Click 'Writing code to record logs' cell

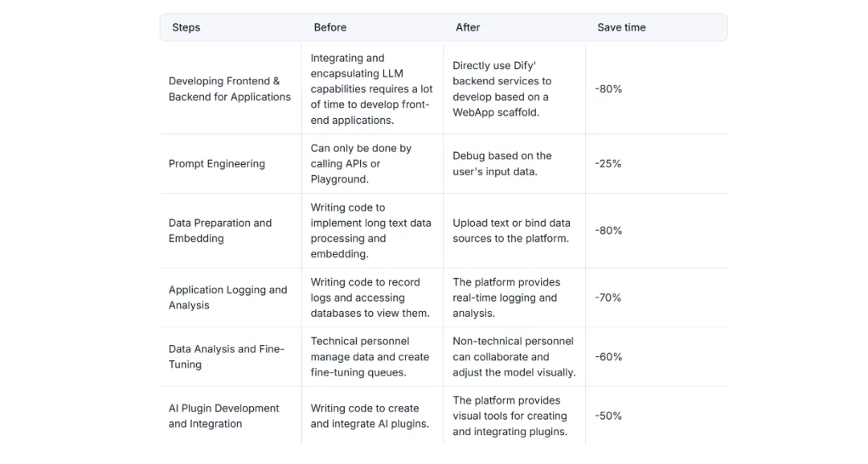[x=370, y=298]
